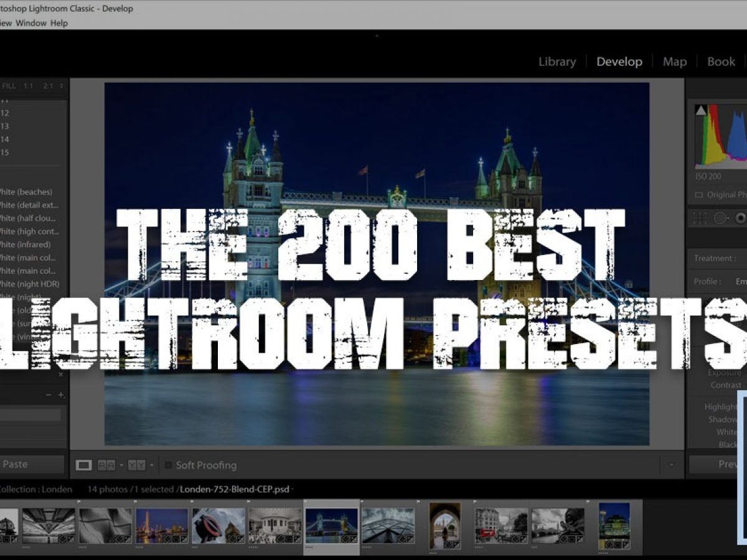
Task: Open the YY view options dropdown arrow
Action: pyautogui.click(x=152, y=465)
